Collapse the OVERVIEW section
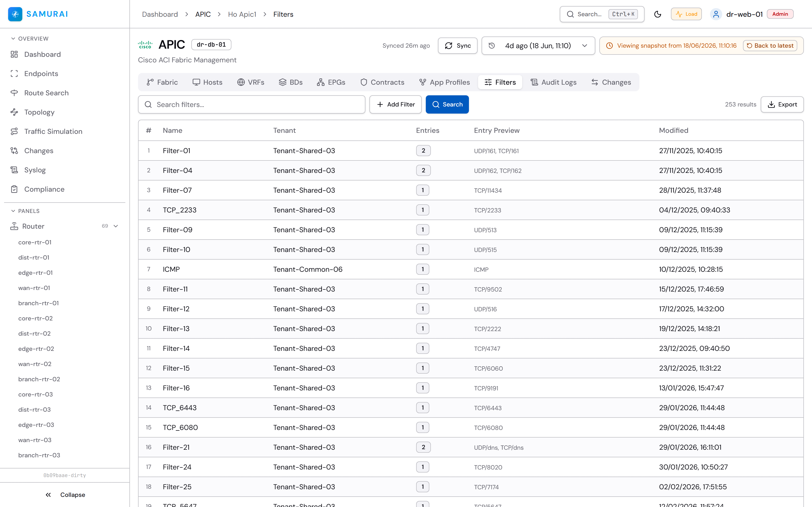The height and width of the screenshot is (507, 812). coord(13,39)
